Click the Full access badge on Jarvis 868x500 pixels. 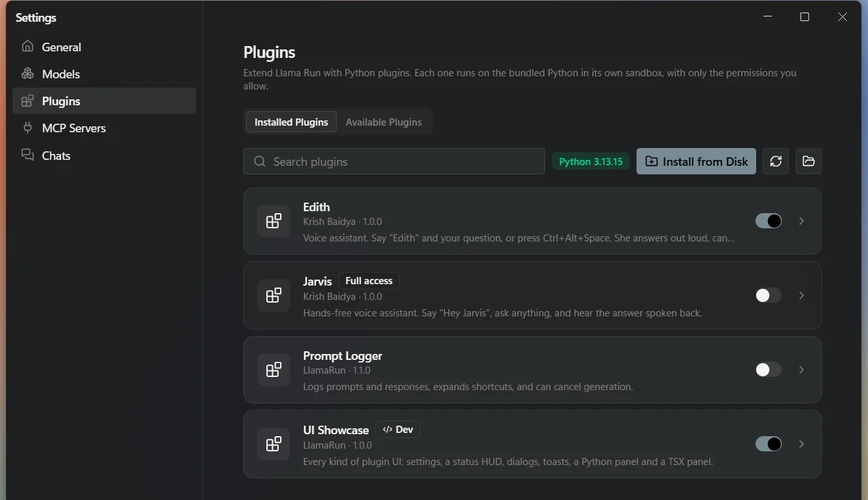(x=369, y=281)
